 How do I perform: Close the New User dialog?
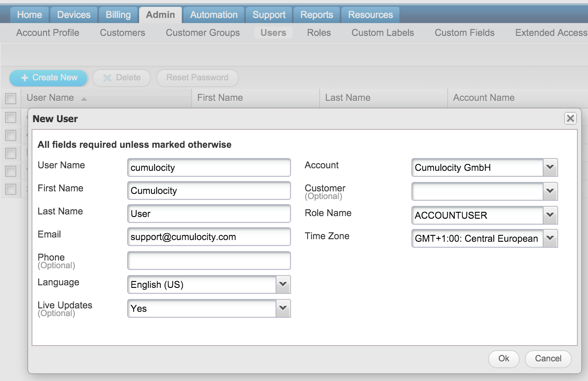571,118
